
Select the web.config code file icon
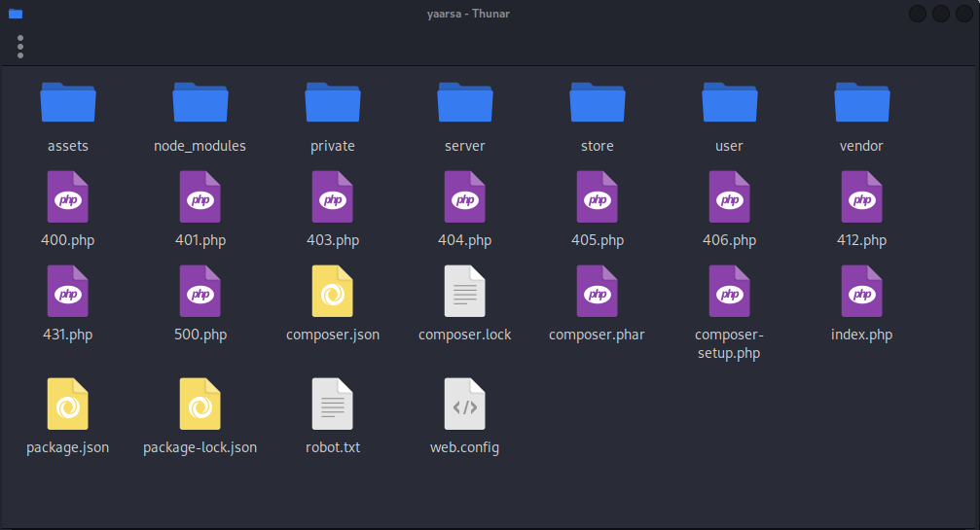click(x=465, y=404)
